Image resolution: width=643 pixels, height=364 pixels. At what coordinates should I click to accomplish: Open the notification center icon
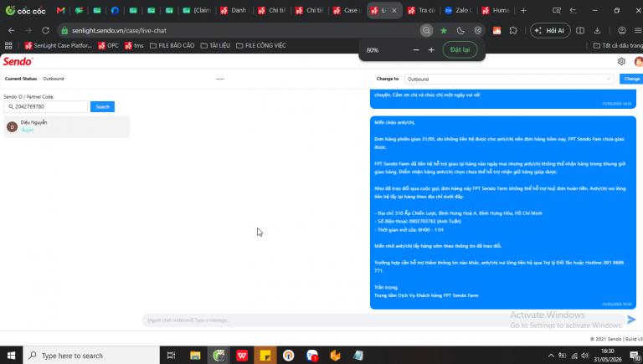(635, 356)
